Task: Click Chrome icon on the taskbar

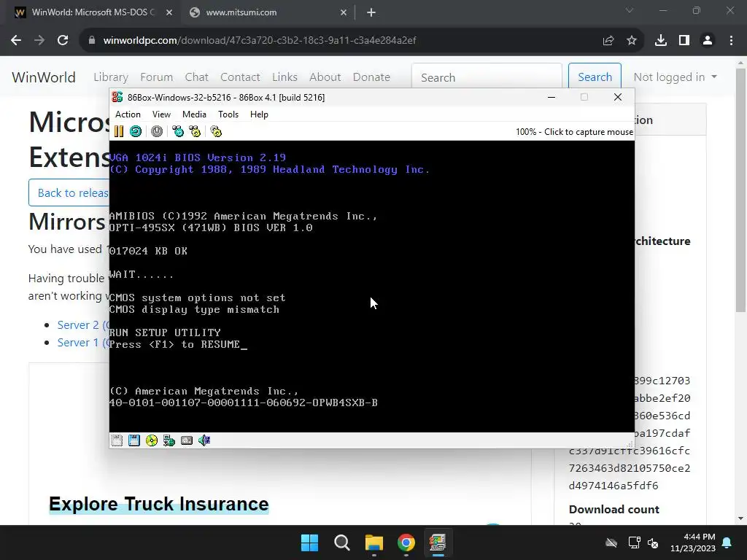Action: click(406, 542)
